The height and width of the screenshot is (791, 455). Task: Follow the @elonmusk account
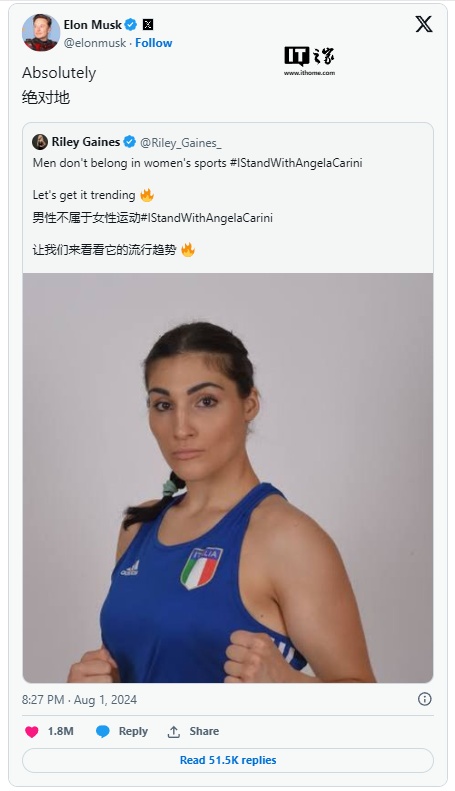(153, 43)
